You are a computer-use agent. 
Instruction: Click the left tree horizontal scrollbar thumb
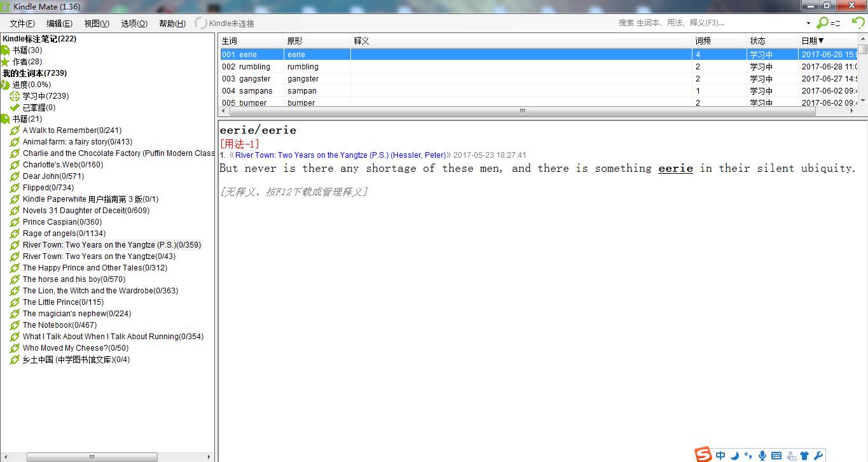click(x=92, y=457)
